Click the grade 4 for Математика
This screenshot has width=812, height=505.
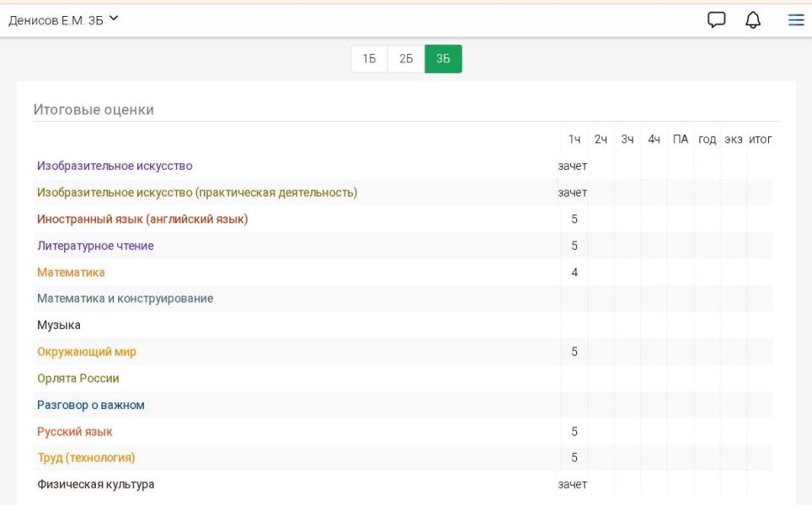point(574,273)
